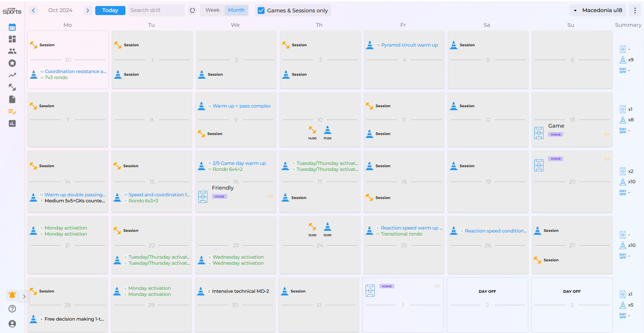
Task: Open the dashboard grid icon
Action: pyautogui.click(x=12, y=39)
